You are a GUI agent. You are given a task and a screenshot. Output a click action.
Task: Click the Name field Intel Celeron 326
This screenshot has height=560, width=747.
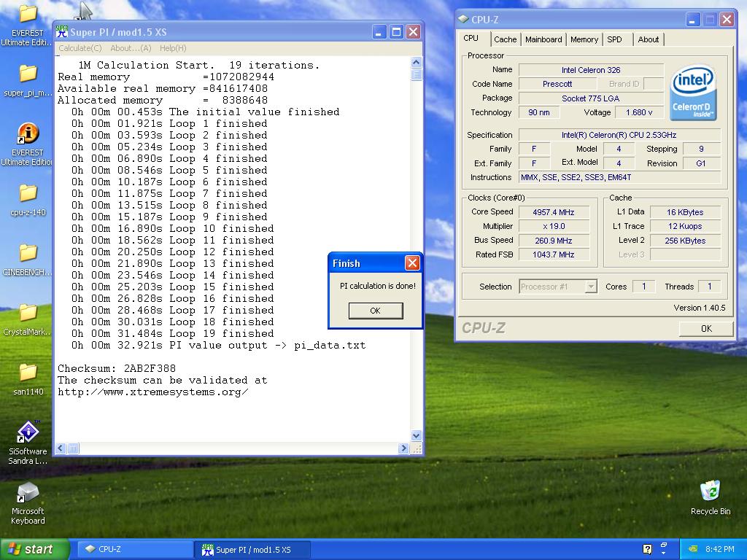coord(591,70)
